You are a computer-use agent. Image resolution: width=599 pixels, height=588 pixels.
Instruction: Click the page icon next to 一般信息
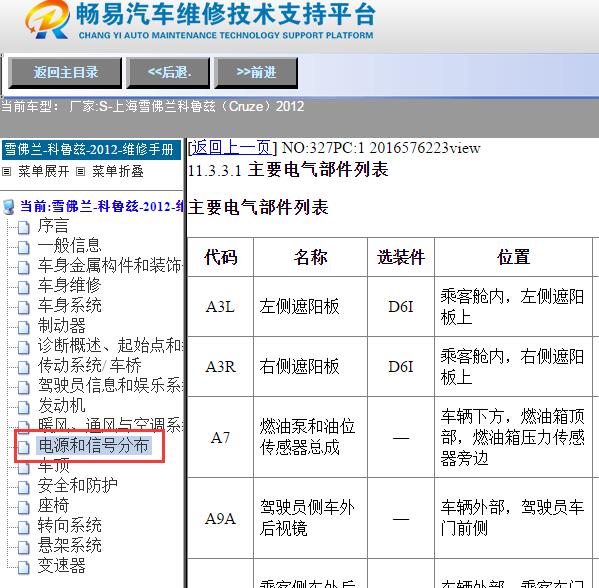(x=24, y=247)
